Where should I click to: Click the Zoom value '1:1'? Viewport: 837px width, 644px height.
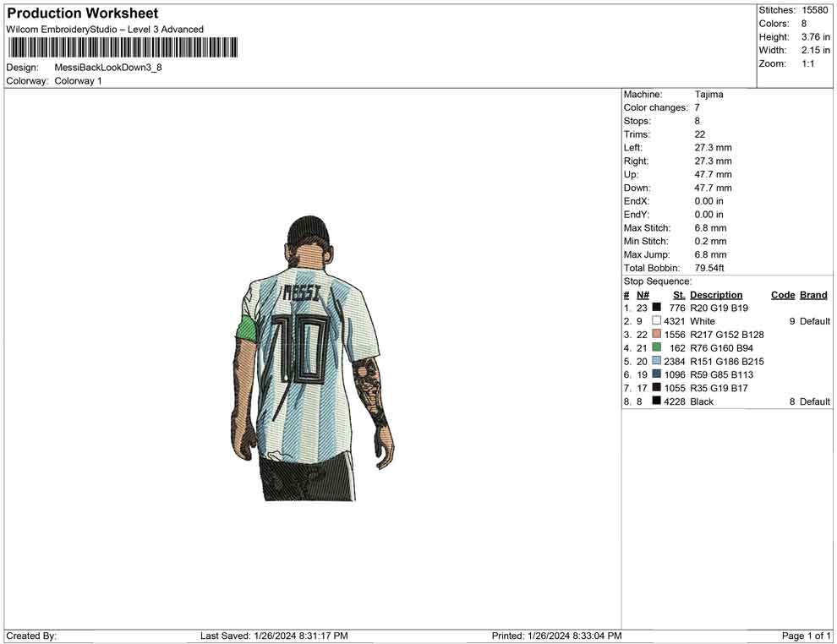(x=807, y=63)
